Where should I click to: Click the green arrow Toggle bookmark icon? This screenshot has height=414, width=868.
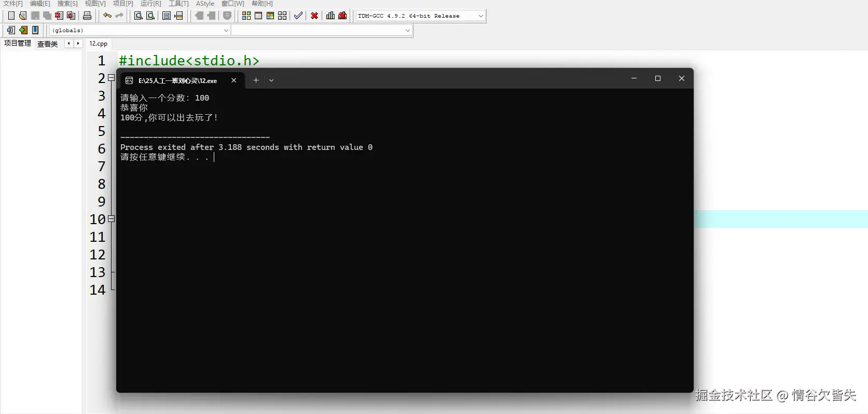tap(23, 30)
